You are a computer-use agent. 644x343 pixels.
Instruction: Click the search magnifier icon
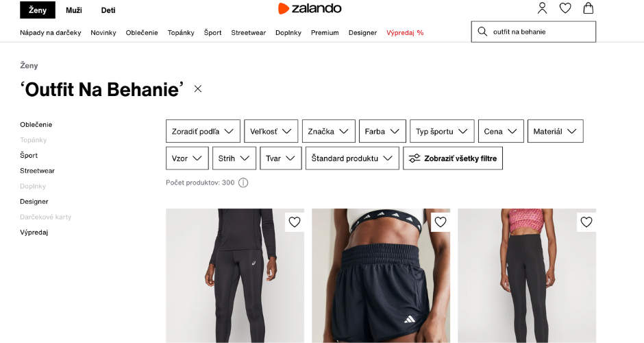tap(482, 32)
